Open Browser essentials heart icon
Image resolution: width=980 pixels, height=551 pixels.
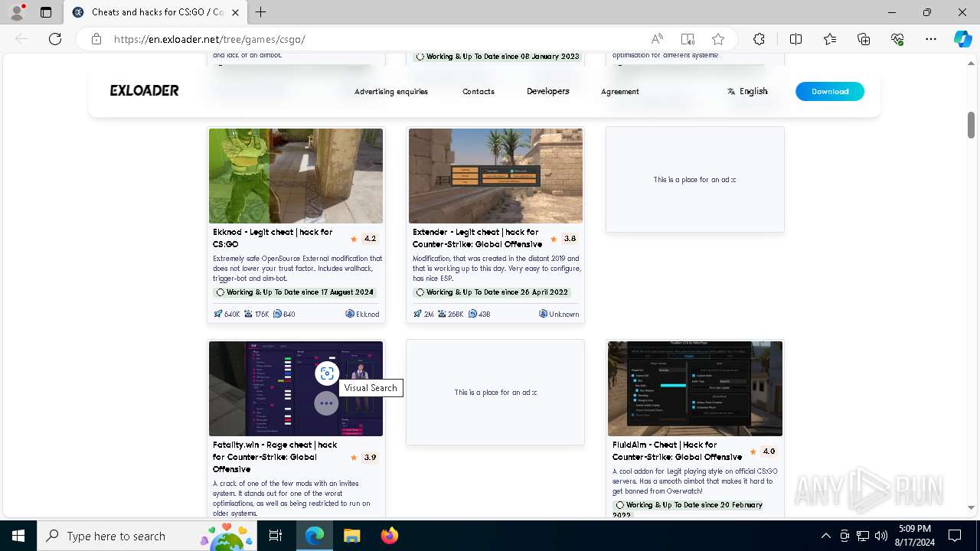click(897, 39)
